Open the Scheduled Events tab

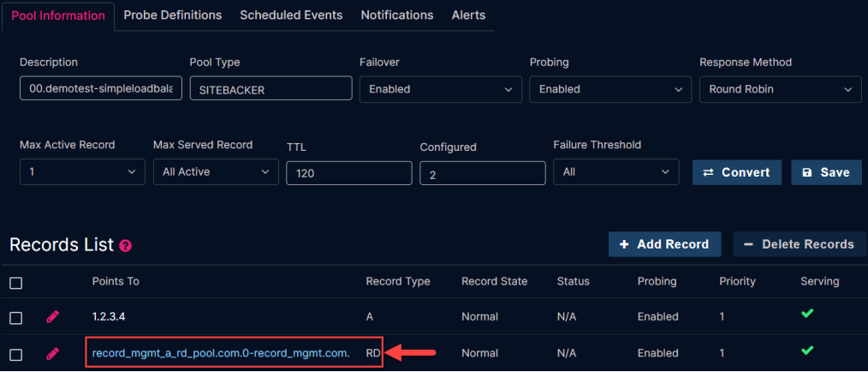[x=291, y=15]
